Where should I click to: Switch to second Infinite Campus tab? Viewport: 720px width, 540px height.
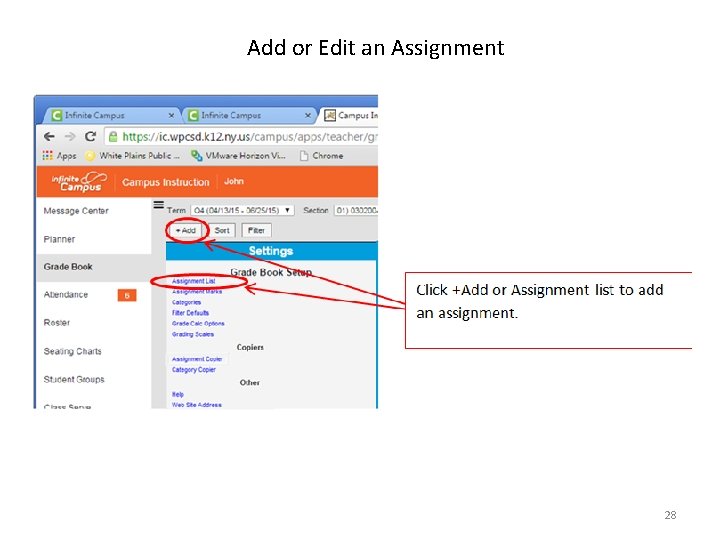pos(248,115)
